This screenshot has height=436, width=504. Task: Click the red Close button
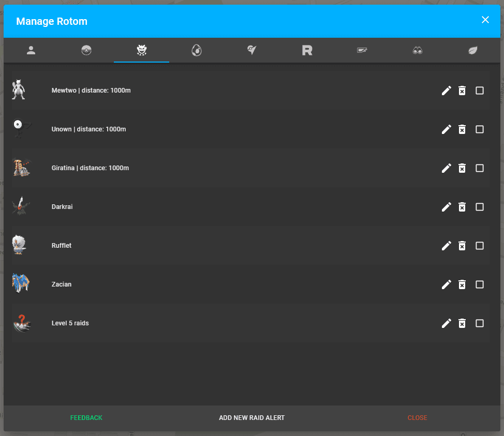[417, 418]
